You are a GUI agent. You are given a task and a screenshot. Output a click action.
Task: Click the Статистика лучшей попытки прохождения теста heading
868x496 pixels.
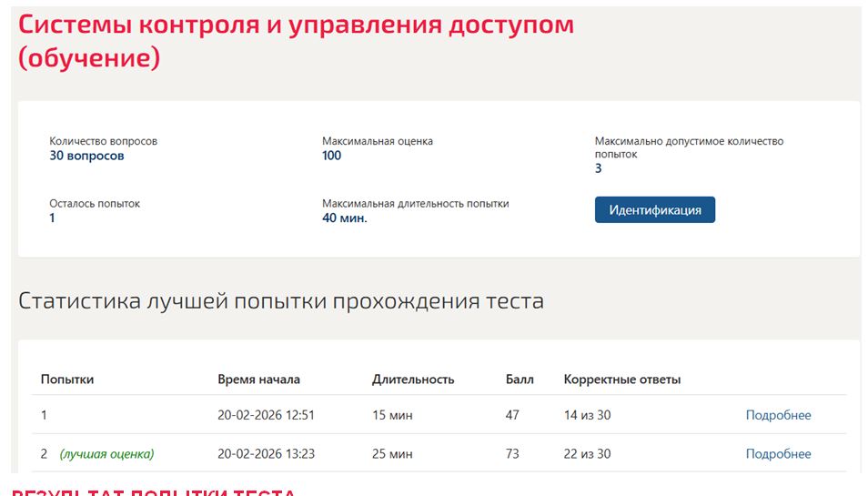pos(281,302)
